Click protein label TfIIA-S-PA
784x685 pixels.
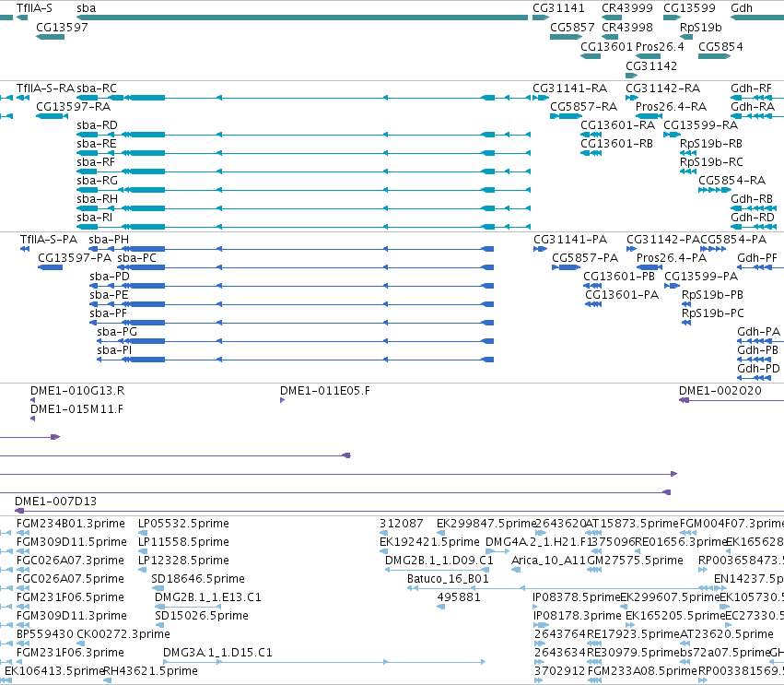click(x=49, y=240)
